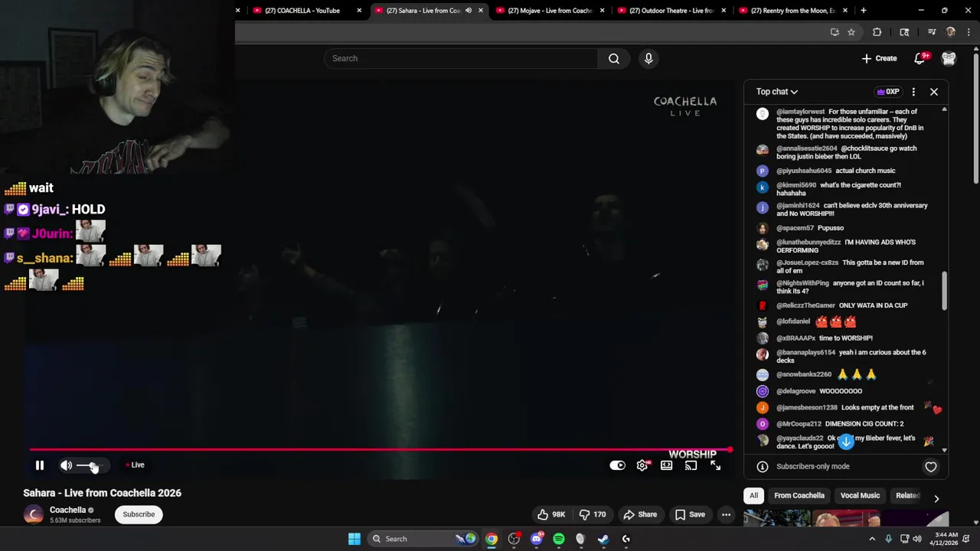Open @iamtaylorwest's chat message
980x551 pixels.
(844, 123)
